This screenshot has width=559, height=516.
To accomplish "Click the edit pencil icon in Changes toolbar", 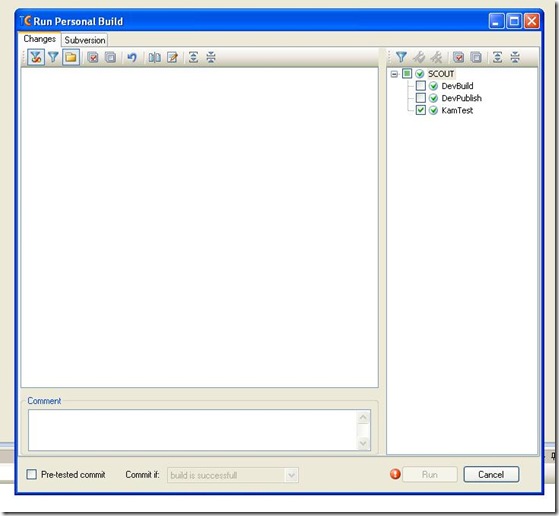I will point(173,57).
